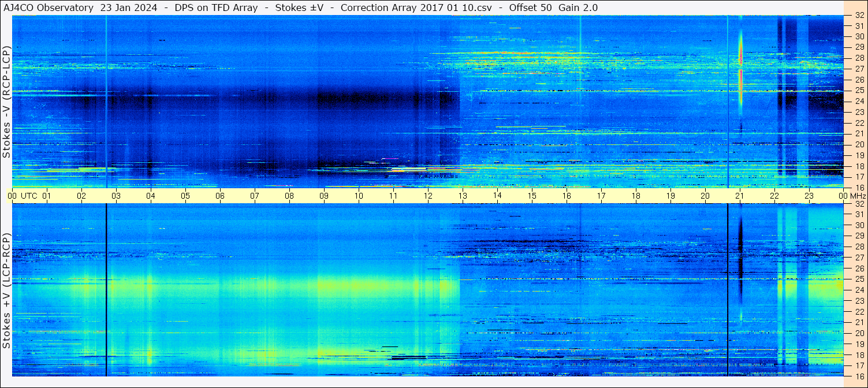Select hour 21 on the UTC time axis
Screen dimensions: 868x388
click(740, 196)
